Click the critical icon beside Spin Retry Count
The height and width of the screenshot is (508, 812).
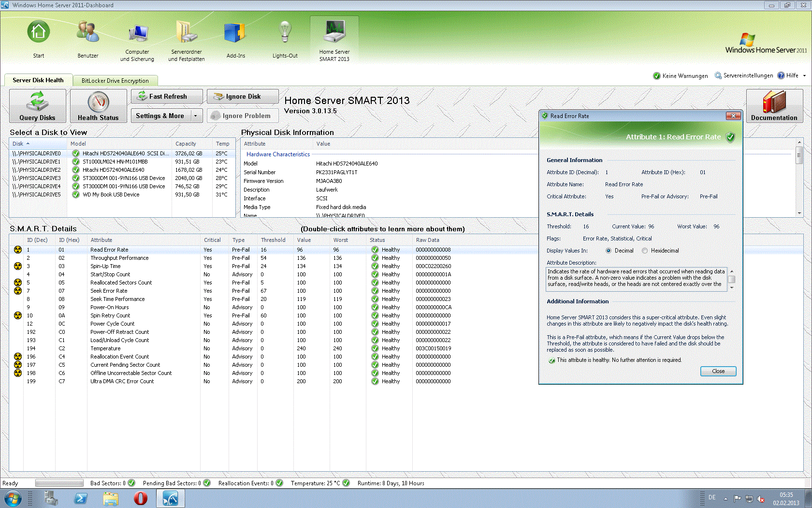(18, 315)
